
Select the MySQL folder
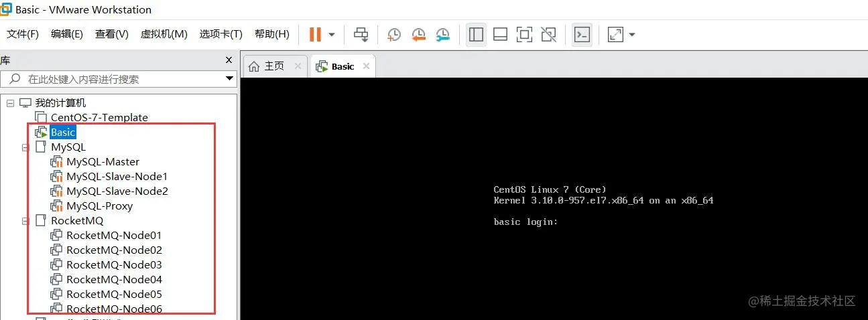point(68,147)
